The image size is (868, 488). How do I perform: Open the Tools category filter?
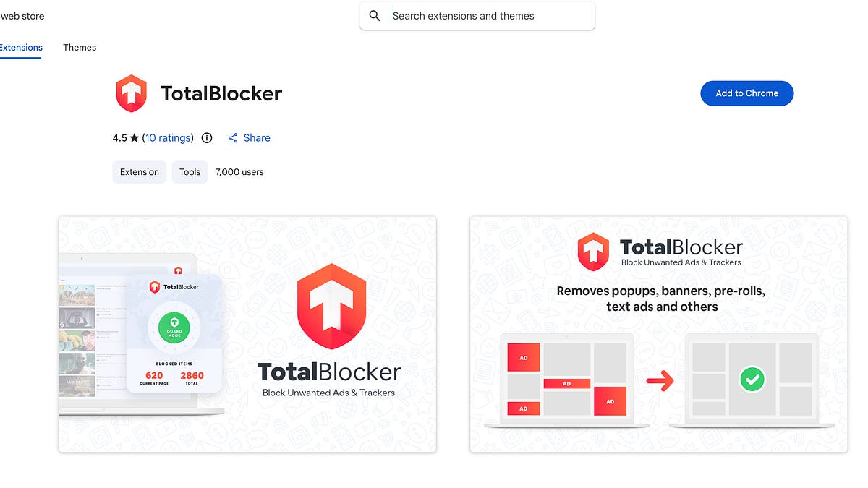coord(190,171)
